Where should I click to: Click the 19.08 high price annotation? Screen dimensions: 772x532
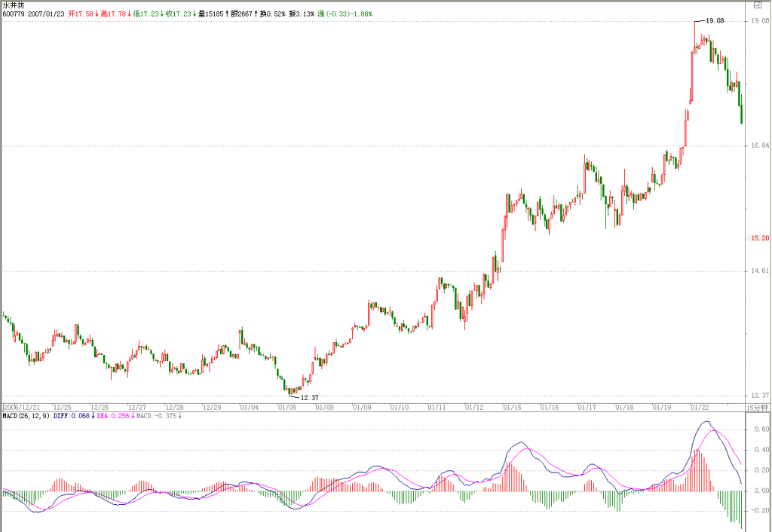point(715,20)
